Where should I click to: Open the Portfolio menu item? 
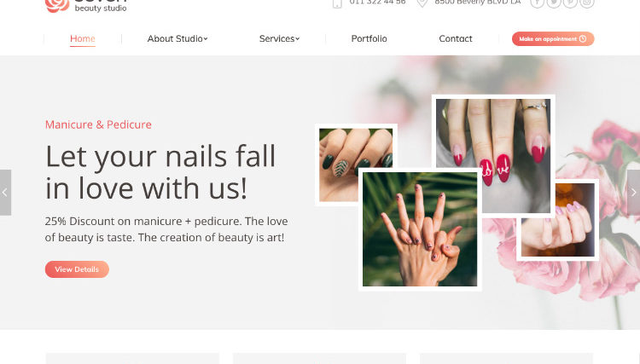[369, 38]
